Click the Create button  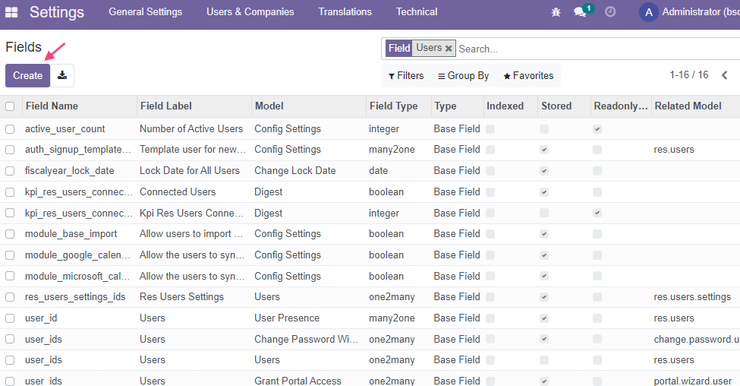pos(28,76)
